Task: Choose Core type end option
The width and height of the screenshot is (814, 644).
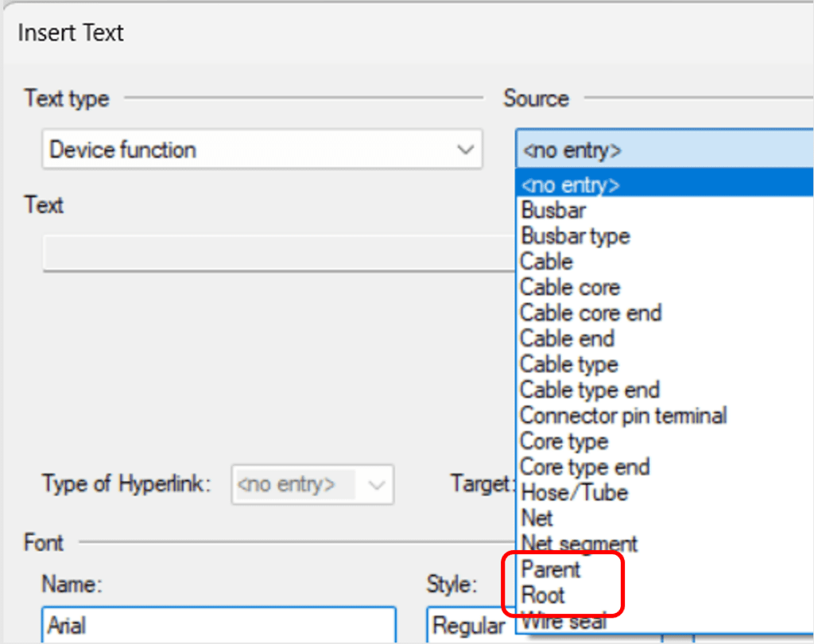Action: point(584,467)
